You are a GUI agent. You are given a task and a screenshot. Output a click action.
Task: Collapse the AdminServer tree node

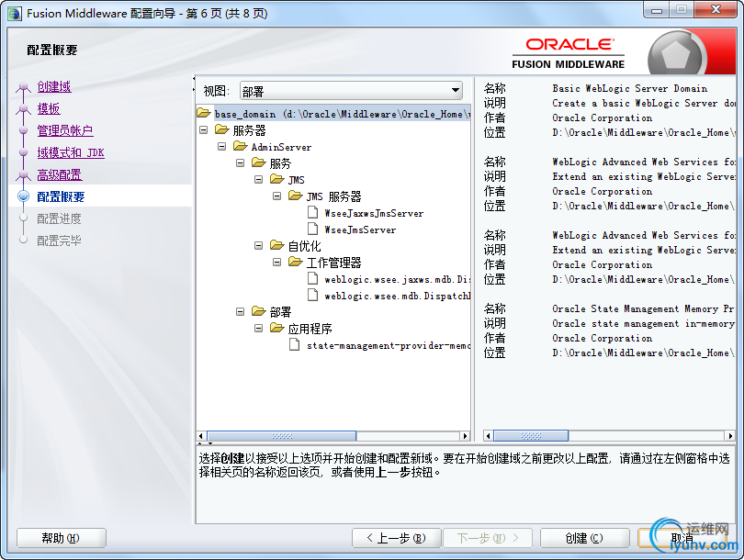click(221, 146)
